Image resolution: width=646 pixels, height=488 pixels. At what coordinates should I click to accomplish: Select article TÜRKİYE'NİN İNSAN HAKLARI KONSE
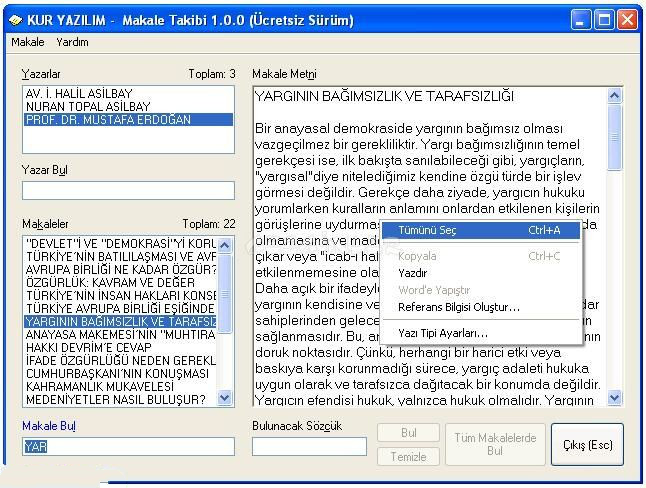click(120, 296)
